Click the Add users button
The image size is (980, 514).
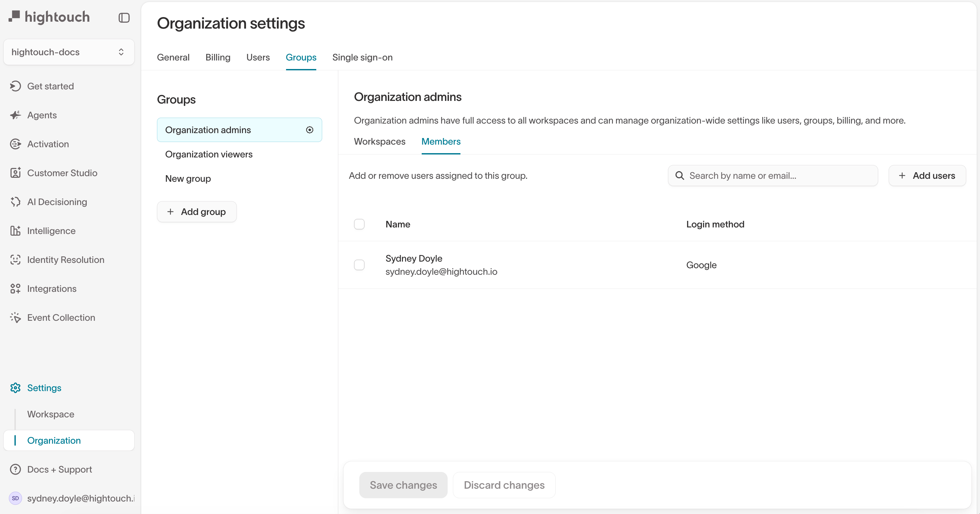927,175
